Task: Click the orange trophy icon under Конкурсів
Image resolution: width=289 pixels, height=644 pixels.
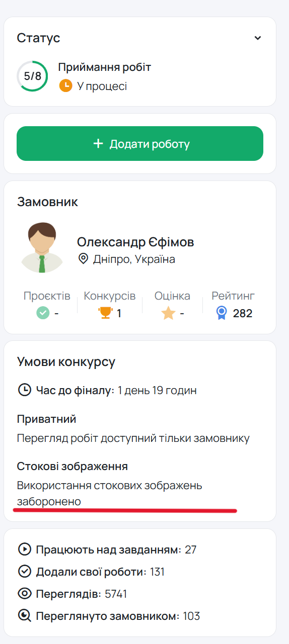Action: (105, 313)
